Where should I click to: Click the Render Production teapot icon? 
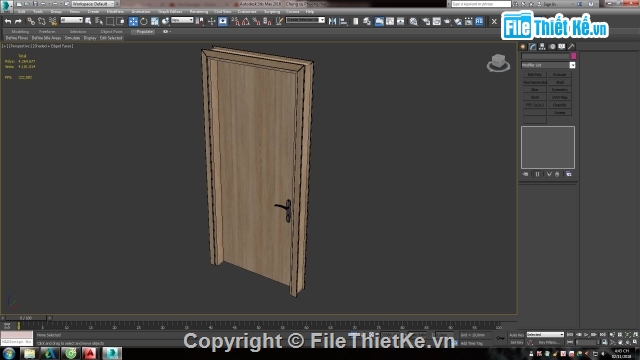[447, 21]
